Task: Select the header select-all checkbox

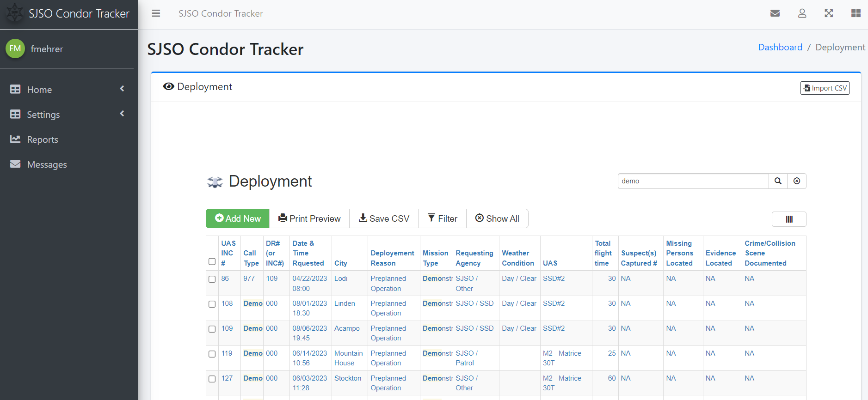Action: (212, 261)
